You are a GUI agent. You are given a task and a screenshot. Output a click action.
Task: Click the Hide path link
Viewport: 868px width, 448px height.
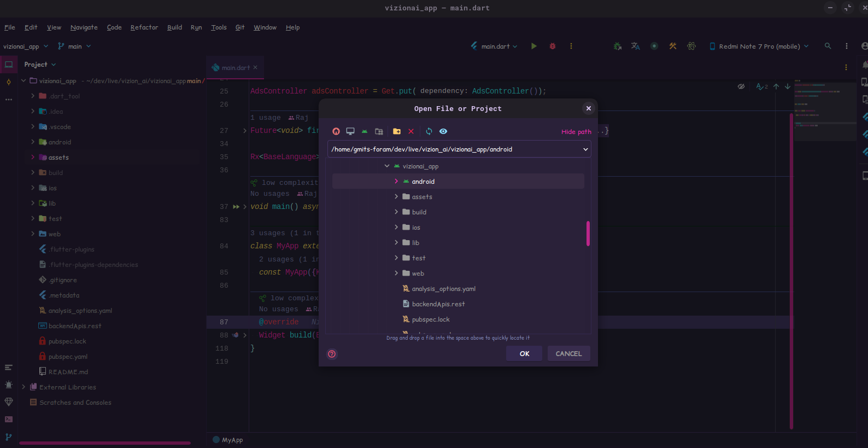tap(576, 132)
